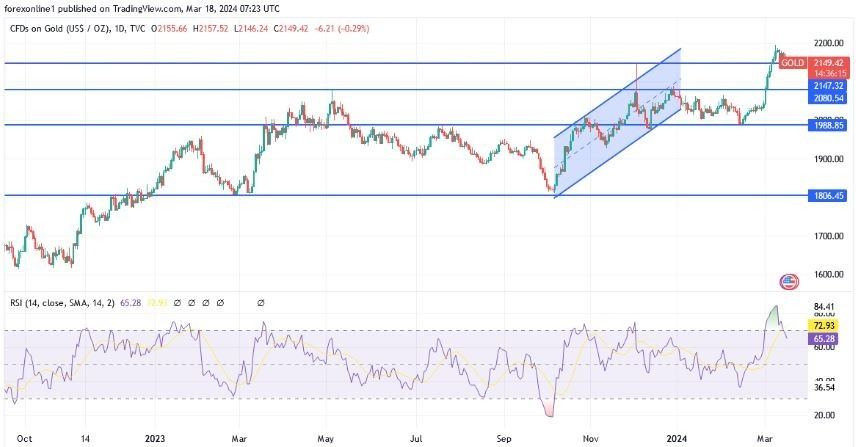
Task: Click the purple 65.28 RSI axis label
Action: coord(822,339)
